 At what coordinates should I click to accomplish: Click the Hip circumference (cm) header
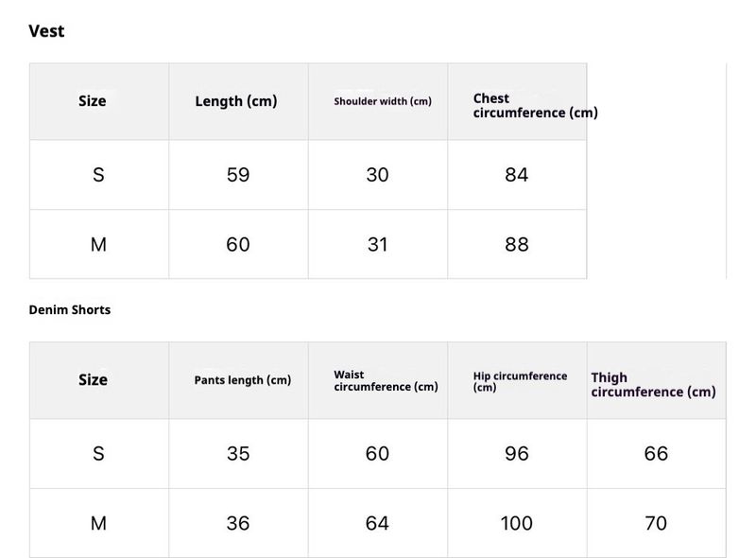coord(520,381)
